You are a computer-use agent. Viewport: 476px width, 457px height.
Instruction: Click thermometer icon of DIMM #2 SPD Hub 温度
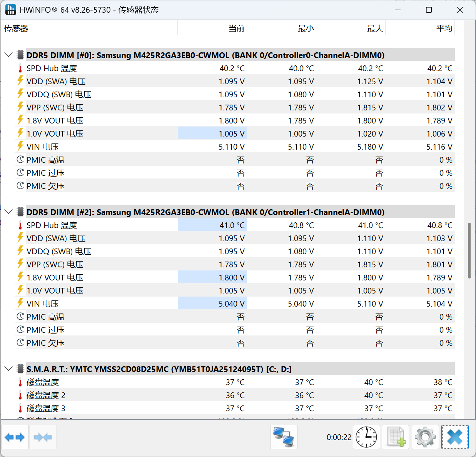[20, 225]
